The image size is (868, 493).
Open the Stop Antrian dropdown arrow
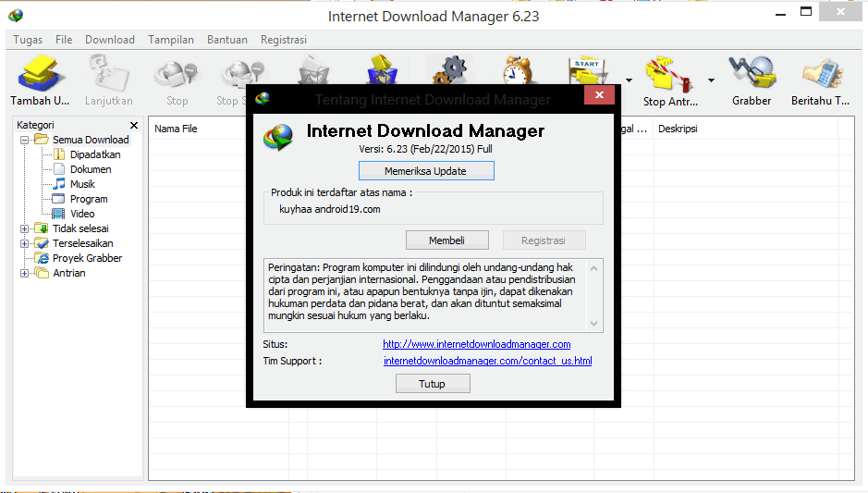[711, 80]
